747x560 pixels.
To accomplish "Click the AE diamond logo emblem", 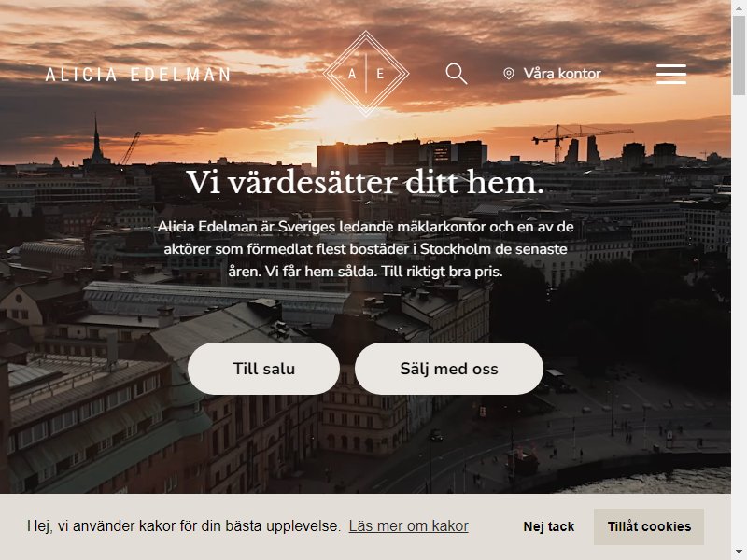I will pos(366,74).
